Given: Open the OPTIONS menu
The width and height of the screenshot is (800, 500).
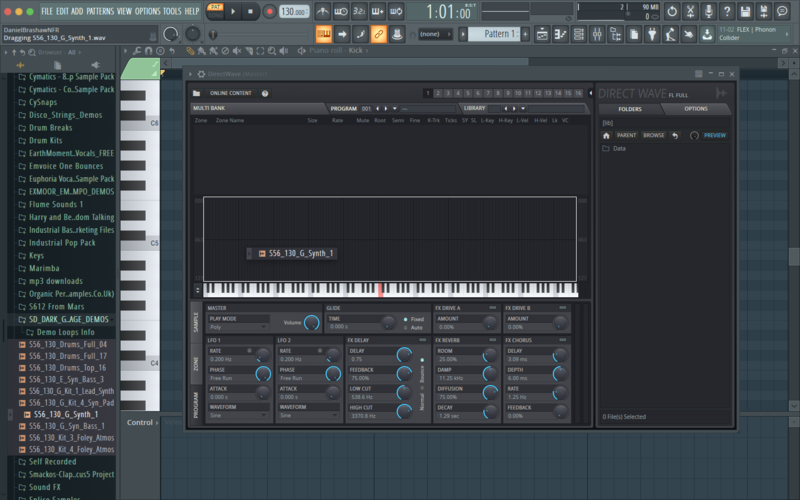Looking at the screenshot, I should (x=148, y=11).
